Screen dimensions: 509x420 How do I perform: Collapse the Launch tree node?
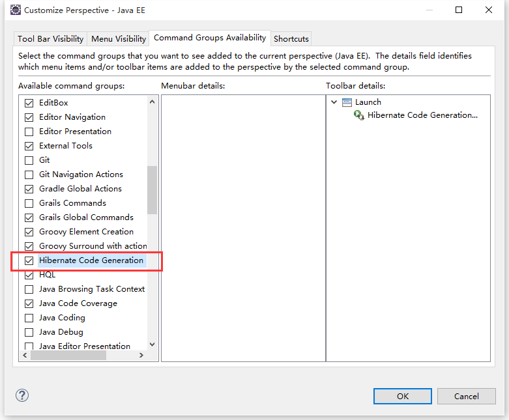tap(334, 102)
